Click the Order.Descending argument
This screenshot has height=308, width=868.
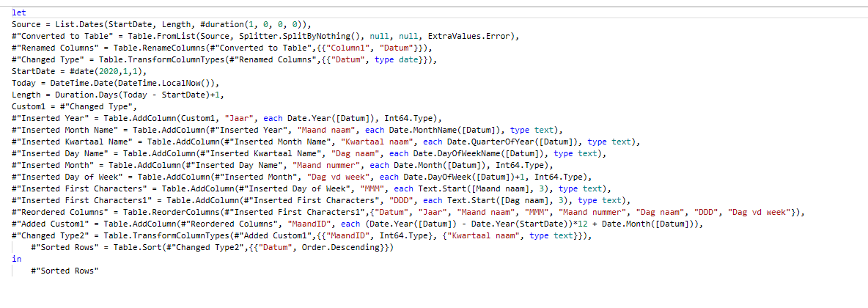coord(339,248)
